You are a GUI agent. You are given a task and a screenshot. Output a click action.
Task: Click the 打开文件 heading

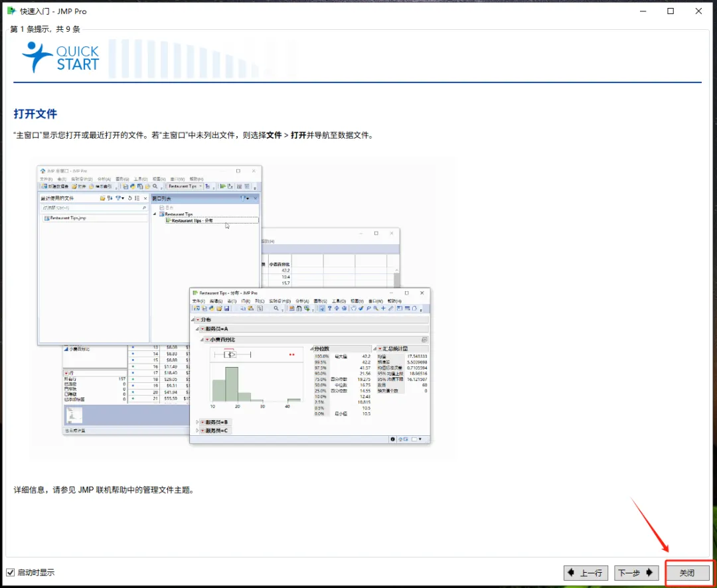pos(35,114)
